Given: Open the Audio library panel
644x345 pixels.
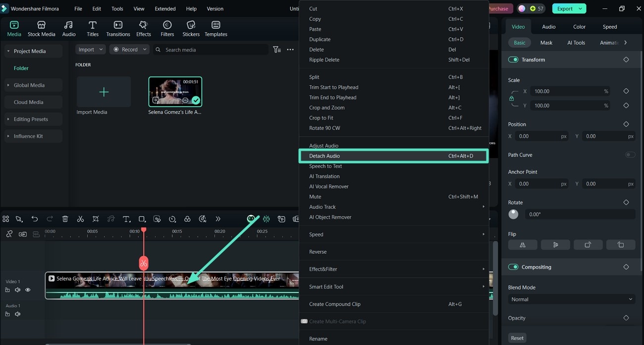Looking at the screenshot, I should [x=69, y=29].
